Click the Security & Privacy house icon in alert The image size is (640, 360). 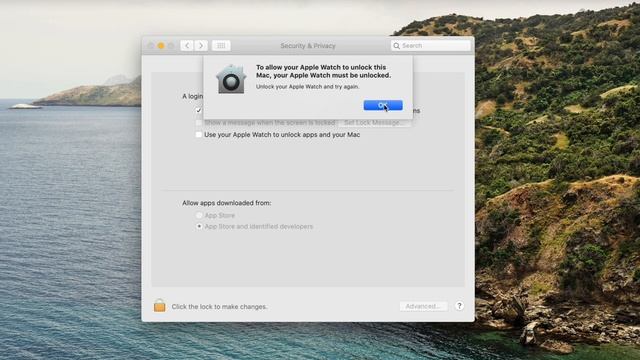(x=231, y=79)
